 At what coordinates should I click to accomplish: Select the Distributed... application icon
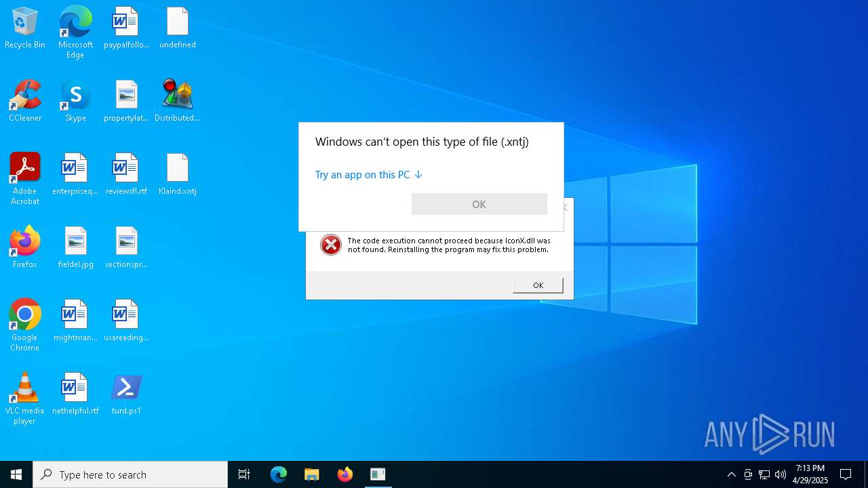[178, 101]
